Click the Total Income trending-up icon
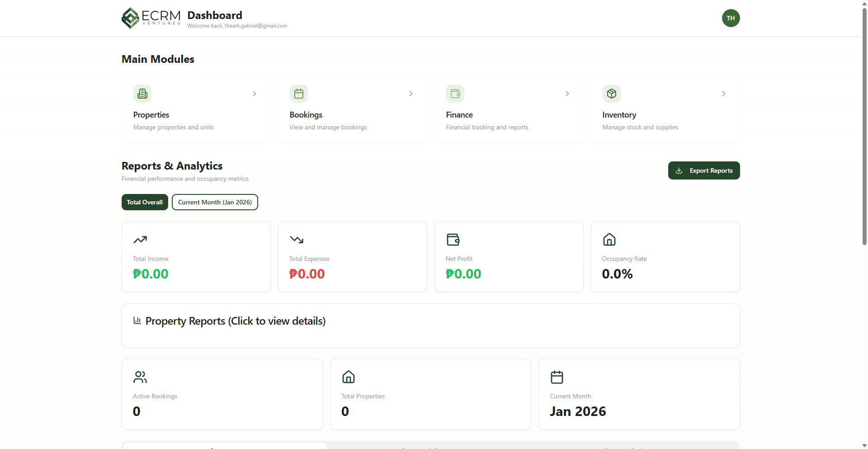This screenshot has height=449, width=868. point(140,240)
